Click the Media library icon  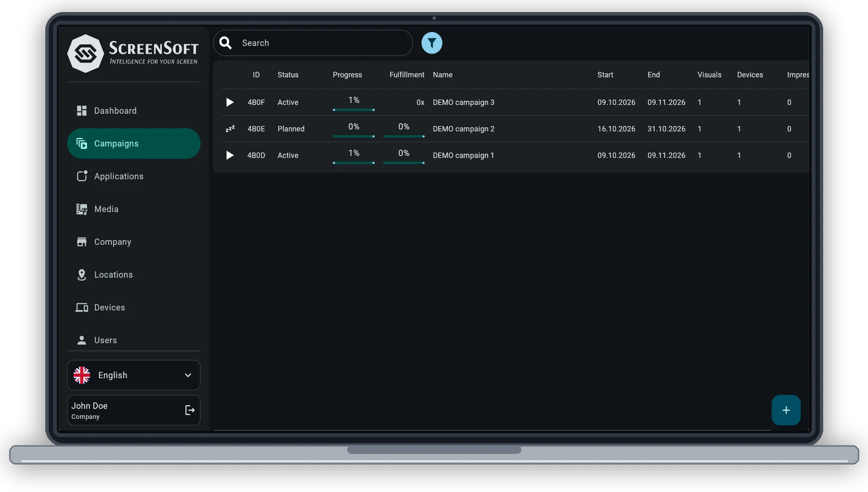[x=82, y=209]
